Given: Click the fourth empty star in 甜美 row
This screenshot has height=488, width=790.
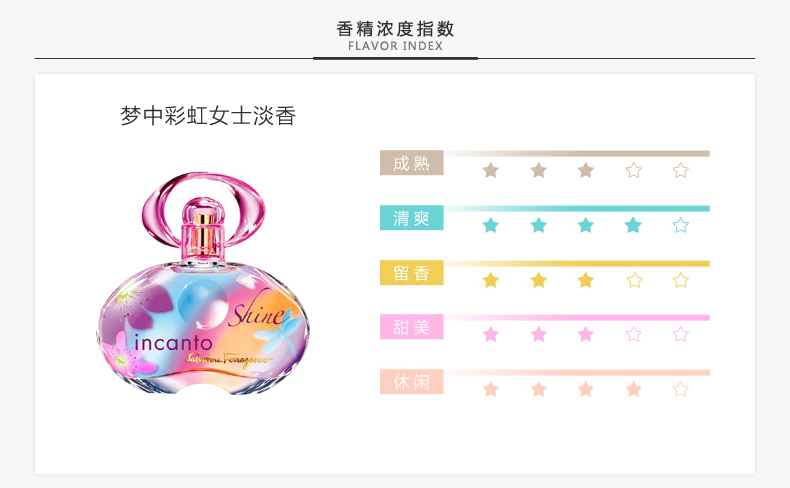Looking at the screenshot, I should tap(634, 334).
